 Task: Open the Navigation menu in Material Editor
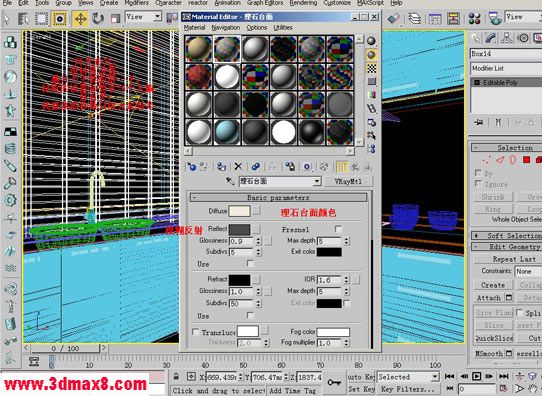[x=226, y=28]
